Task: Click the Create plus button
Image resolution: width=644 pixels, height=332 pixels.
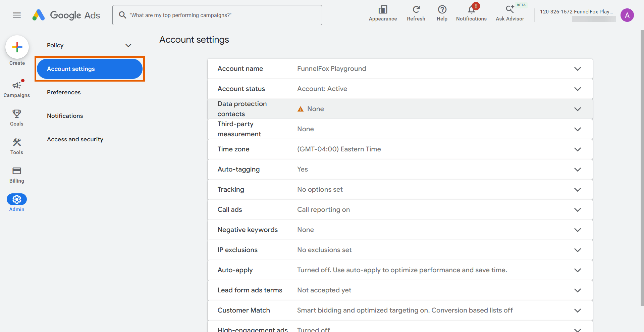Action: coord(17,47)
